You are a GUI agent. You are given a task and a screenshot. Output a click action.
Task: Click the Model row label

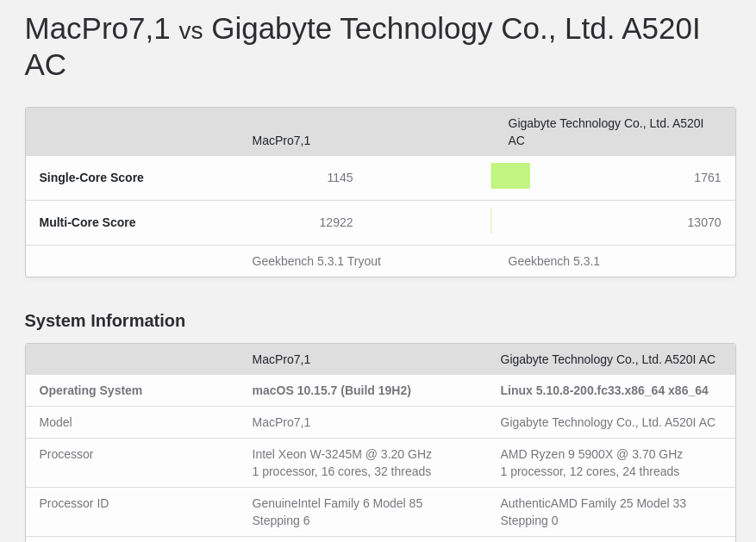pyautogui.click(x=55, y=422)
